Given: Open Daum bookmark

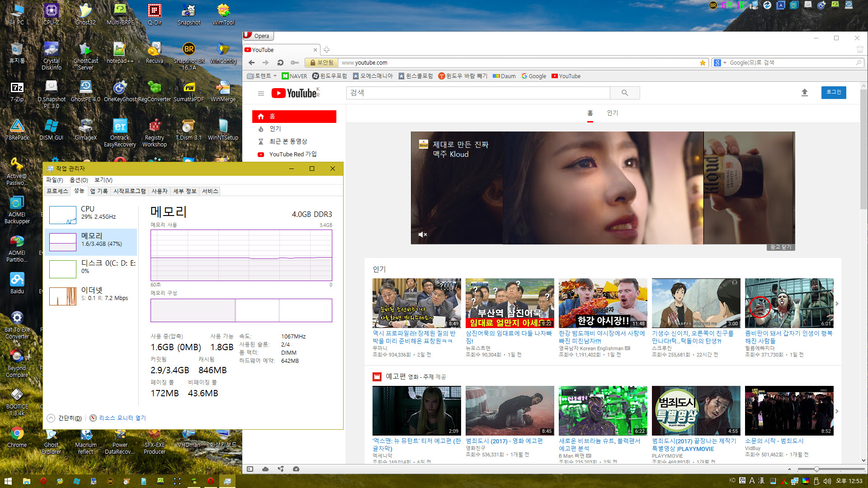Looking at the screenshot, I should (x=504, y=76).
